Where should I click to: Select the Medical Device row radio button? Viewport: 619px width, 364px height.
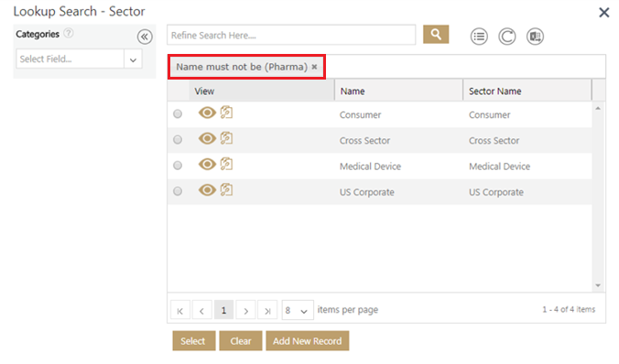point(178,166)
